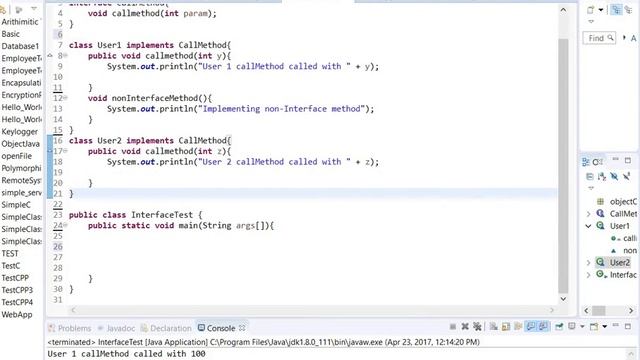Toggle the Sort alphabetically icon in Outline

[x=602, y=176]
